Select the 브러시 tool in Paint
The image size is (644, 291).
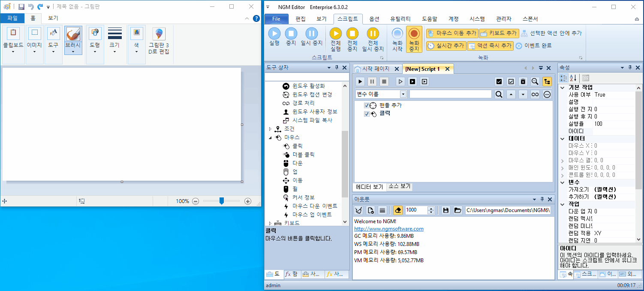tap(73, 39)
